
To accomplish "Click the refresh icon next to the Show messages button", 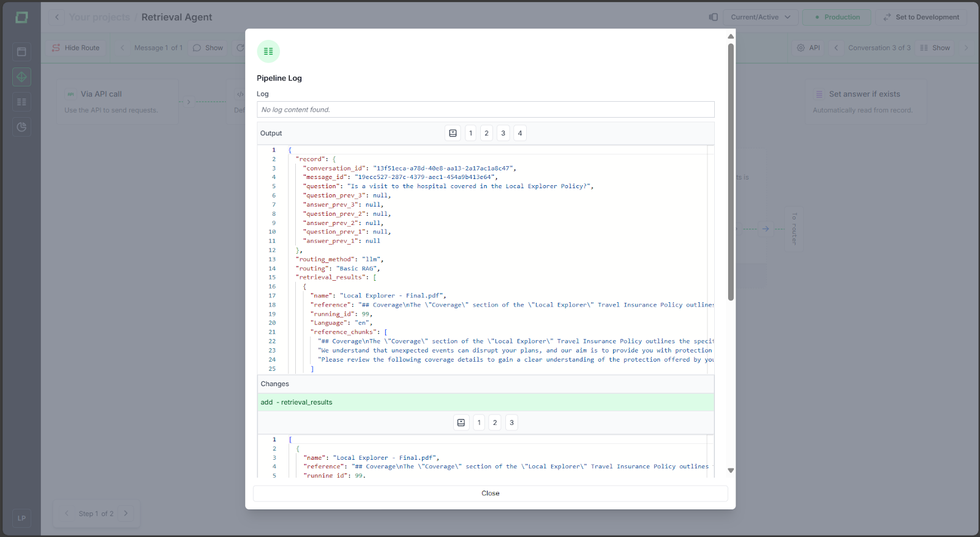I will pos(239,48).
